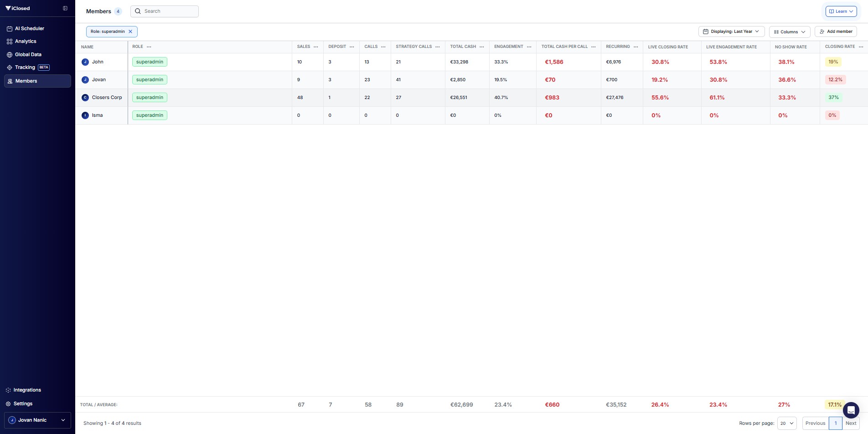This screenshot has width=868, height=434.
Task: Click Isma's superadmin role badge
Action: (x=150, y=115)
